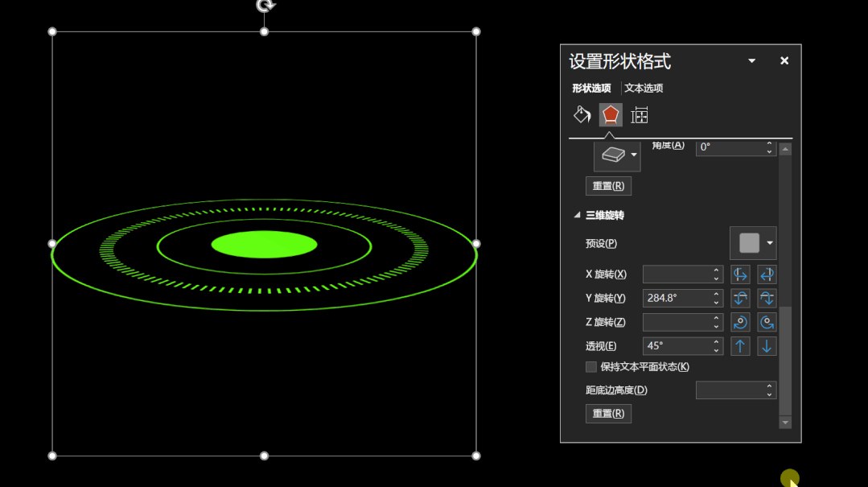Viewport: 868px width, 487px height.
Task: Open the Size & Properties icon
Action: 640,114
